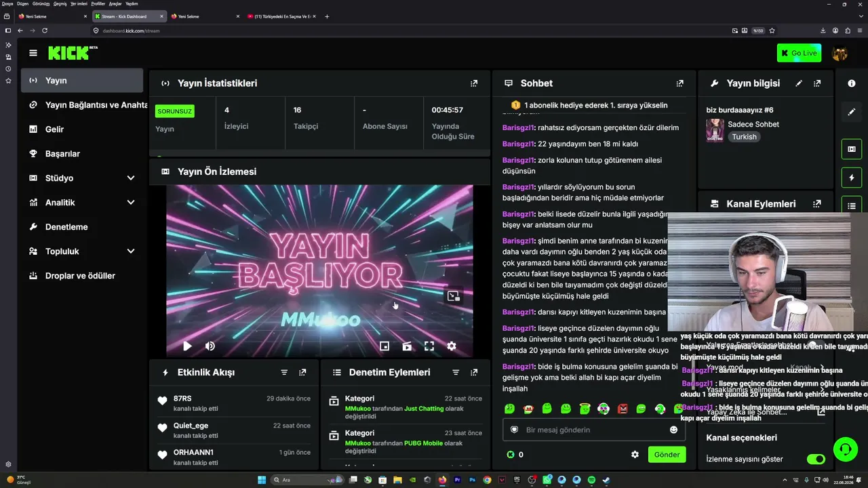Send the chat message with Gönder
The width and height of the screenshot is (868, 488).
pos(667,455)
